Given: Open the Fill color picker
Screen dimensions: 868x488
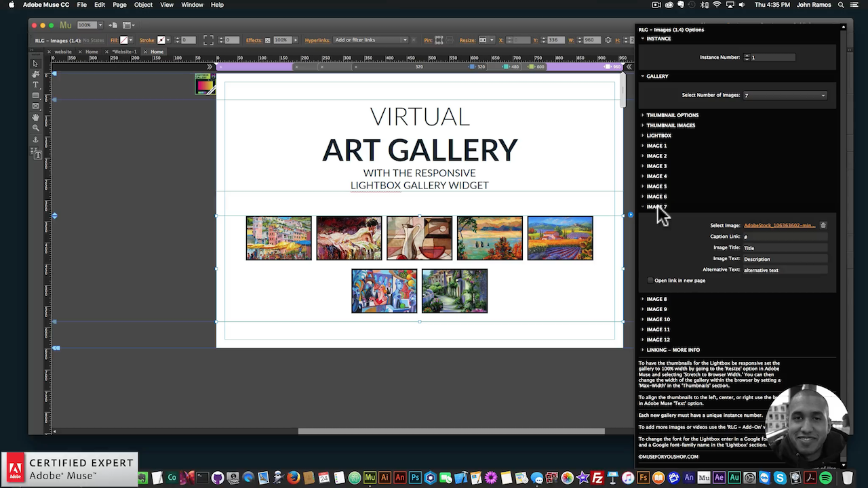Looking at the screenshot, I should tap(125, 40).
